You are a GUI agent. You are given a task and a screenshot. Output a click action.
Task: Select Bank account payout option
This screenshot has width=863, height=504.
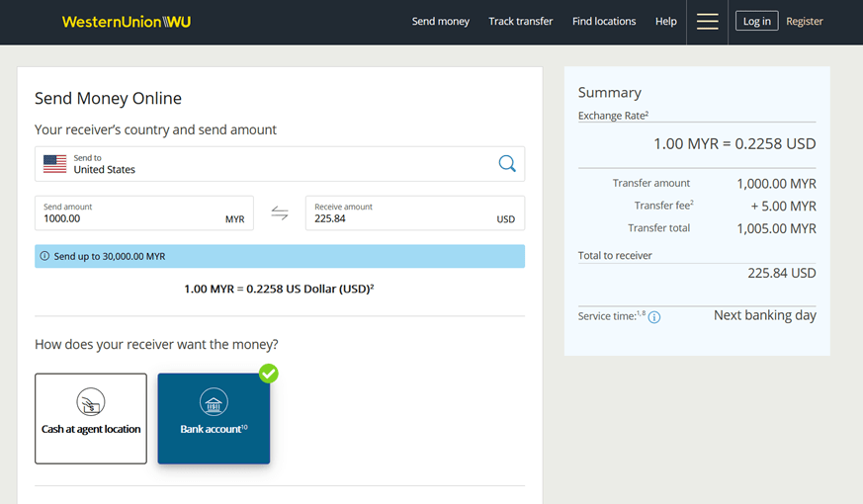point(214,418)
